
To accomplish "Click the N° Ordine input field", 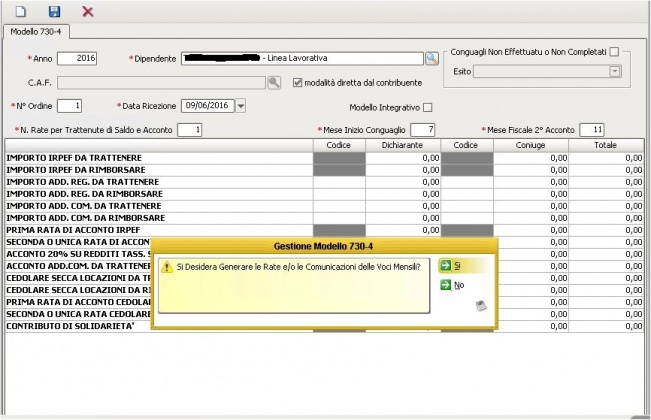I will click(x=70, y=105).
